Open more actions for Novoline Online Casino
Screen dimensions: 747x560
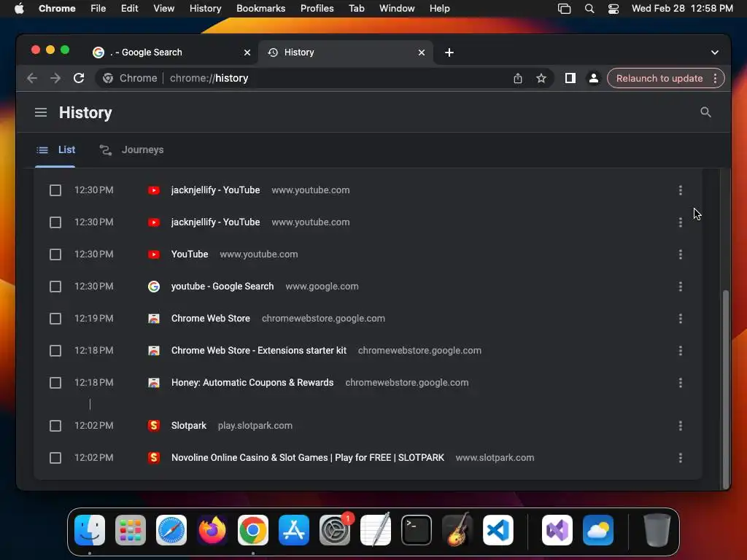click(x=681, y=458)
